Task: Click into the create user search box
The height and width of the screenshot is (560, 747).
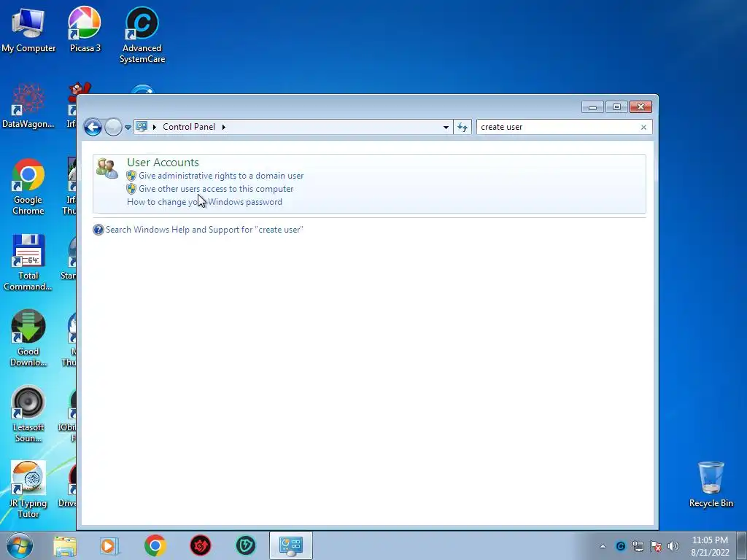Action: click(557, 127)
